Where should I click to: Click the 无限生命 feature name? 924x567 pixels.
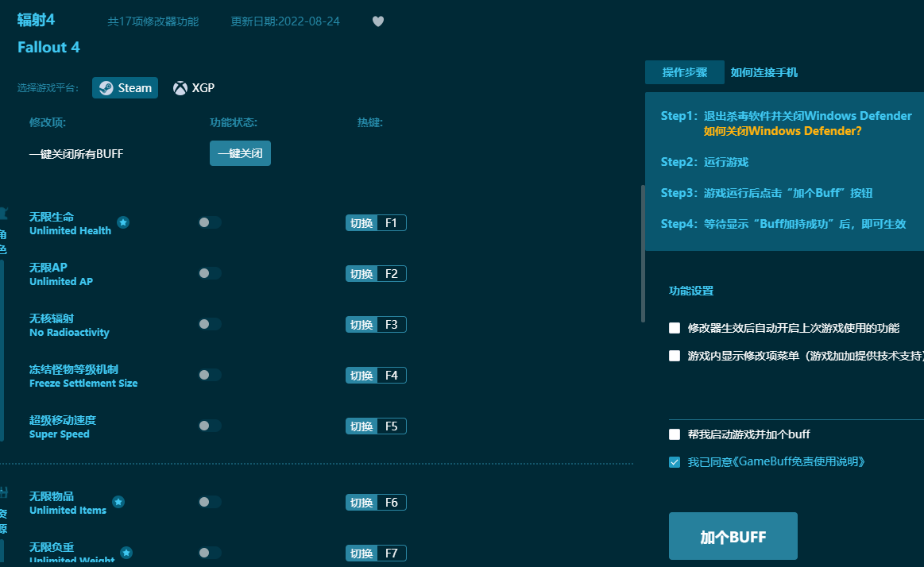coord(52,217)
